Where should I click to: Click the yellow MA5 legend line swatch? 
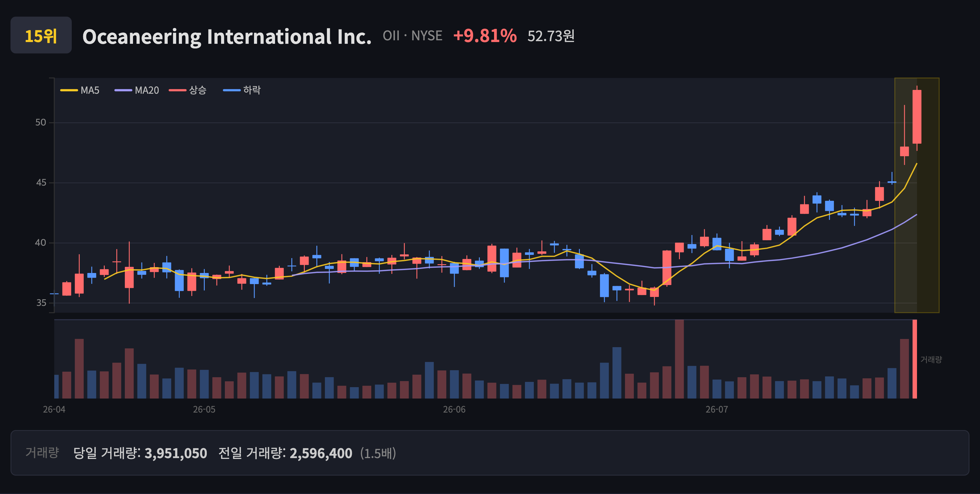(x=69, y=90)
